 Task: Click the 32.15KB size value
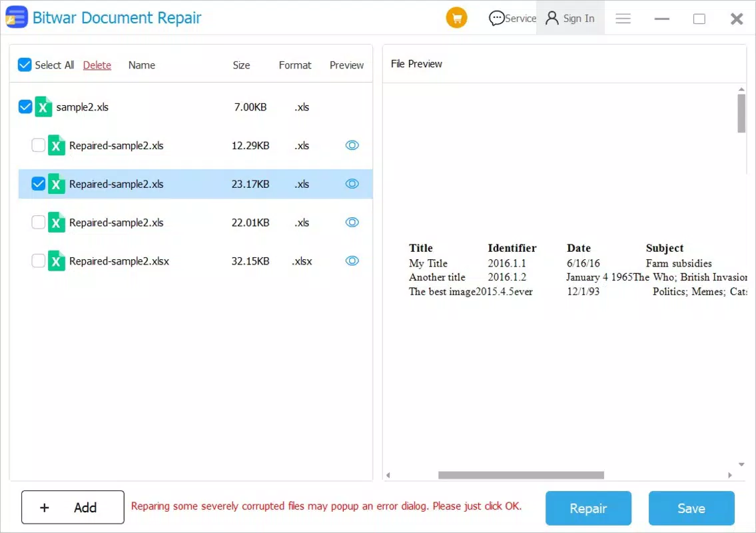250,261
